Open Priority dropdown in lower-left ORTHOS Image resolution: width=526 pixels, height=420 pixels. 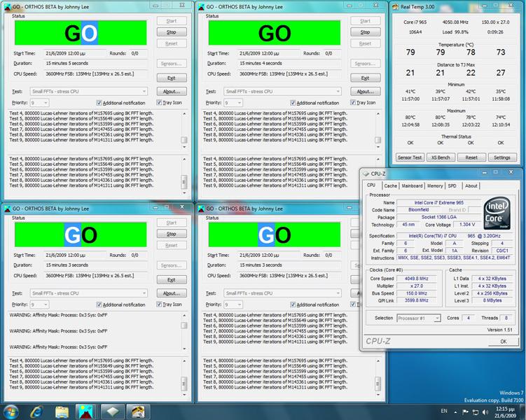coord(40,304)
